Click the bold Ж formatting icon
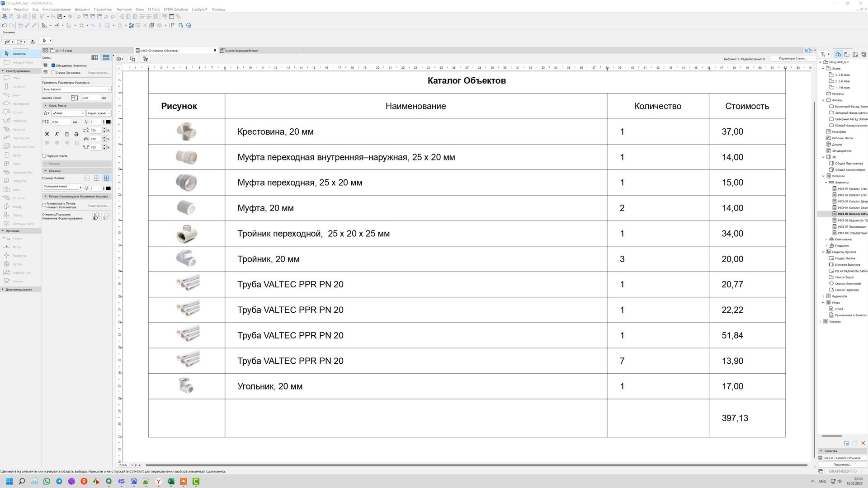The image size is (868, 488). tap(47, 134)
